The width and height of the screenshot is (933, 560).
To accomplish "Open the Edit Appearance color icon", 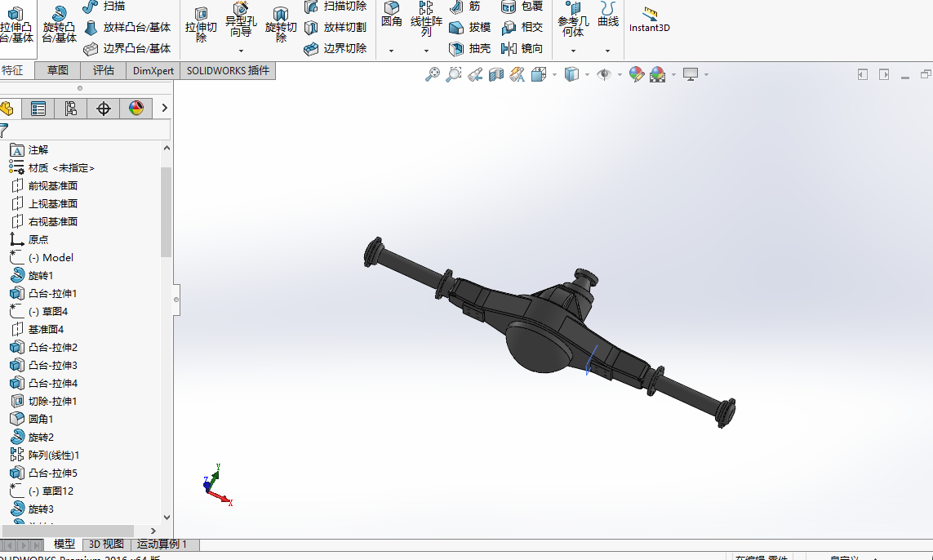I will 636,74.
